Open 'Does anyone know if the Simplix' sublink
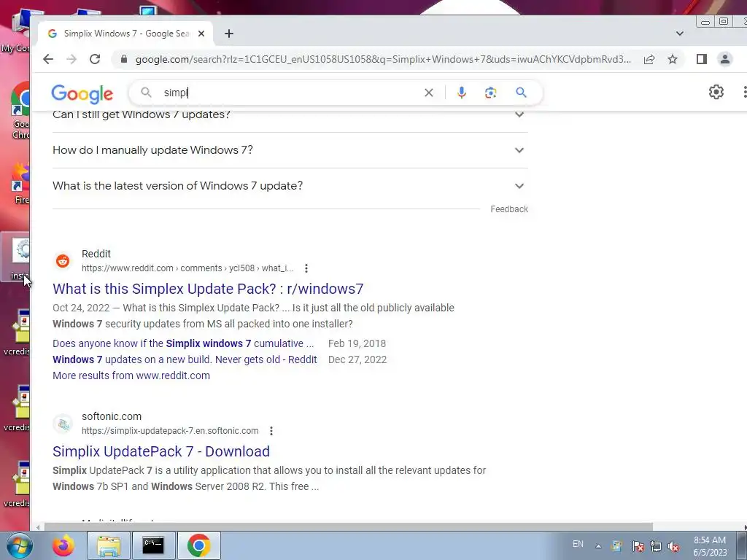The height and width of the screenshot is (560, 747). pos(183,343)
